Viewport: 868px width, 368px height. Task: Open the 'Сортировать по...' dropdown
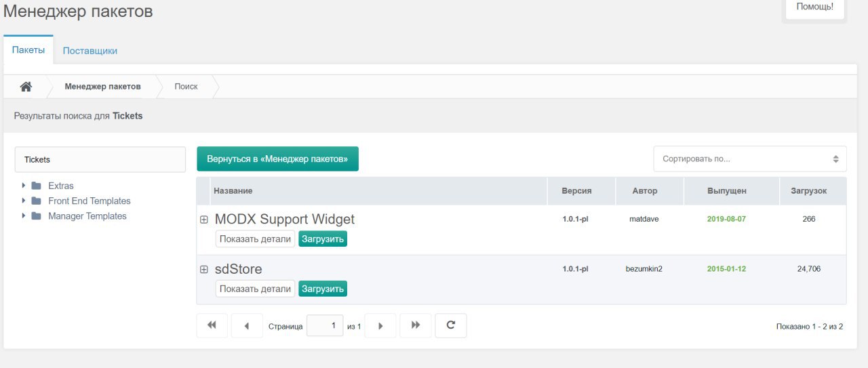(750, 159)
